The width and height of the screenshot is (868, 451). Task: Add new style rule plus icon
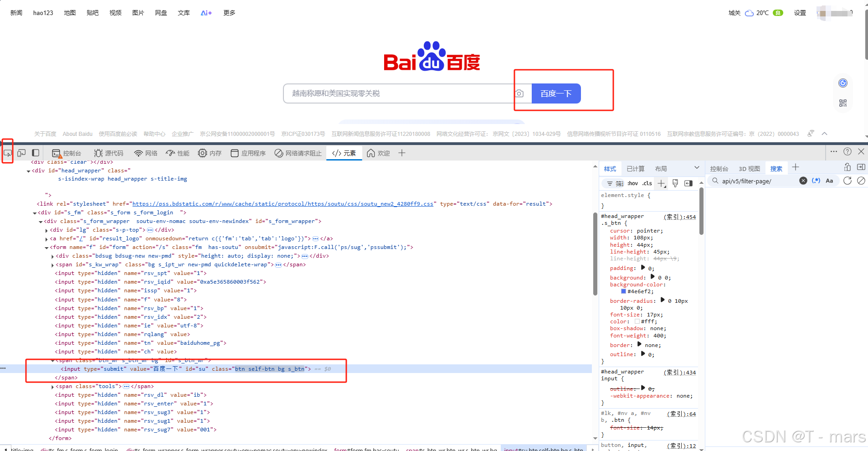click(x=662, y=183)
